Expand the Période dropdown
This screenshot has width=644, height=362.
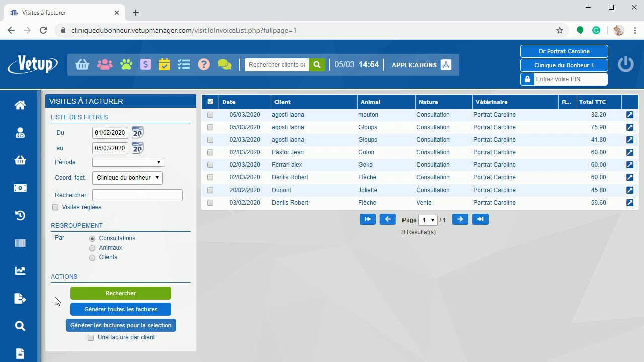tap(128, 162)
